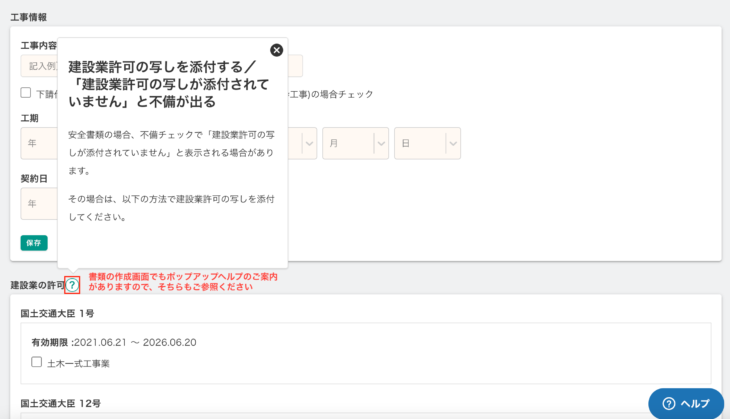Viewport: 730px width, 419px height.
Task: Open the 日 day dropdown in 工期
Action: coord(427,143)
